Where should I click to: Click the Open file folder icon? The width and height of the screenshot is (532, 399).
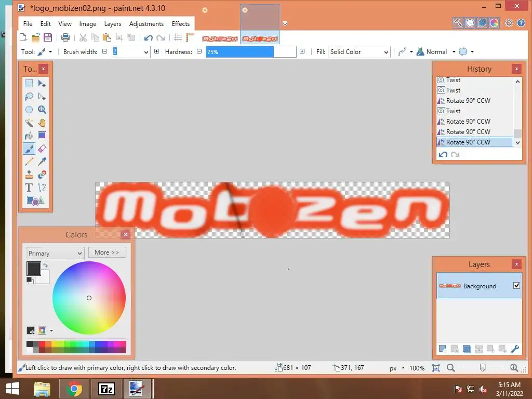tap(36, 37)
